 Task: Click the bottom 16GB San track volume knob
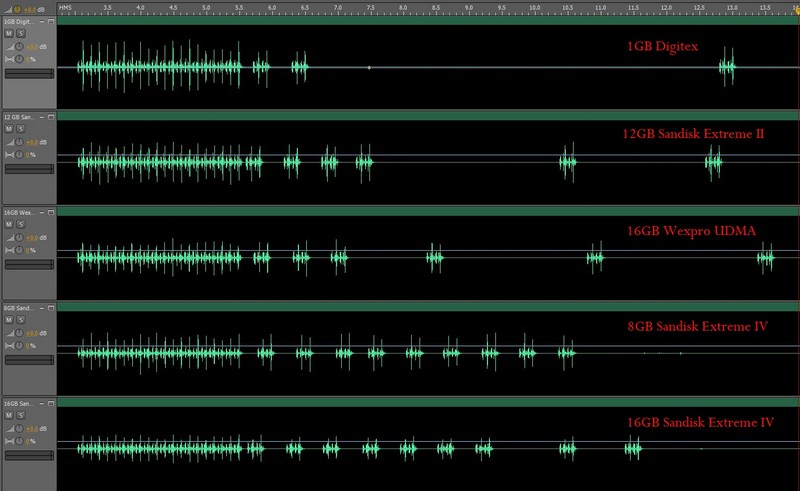point(19,428)
